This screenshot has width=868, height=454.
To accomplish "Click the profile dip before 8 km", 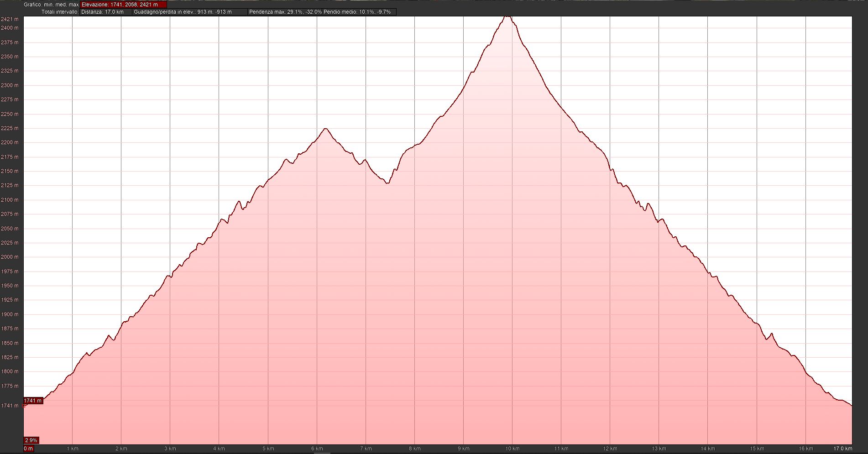I will coord(387,183).
